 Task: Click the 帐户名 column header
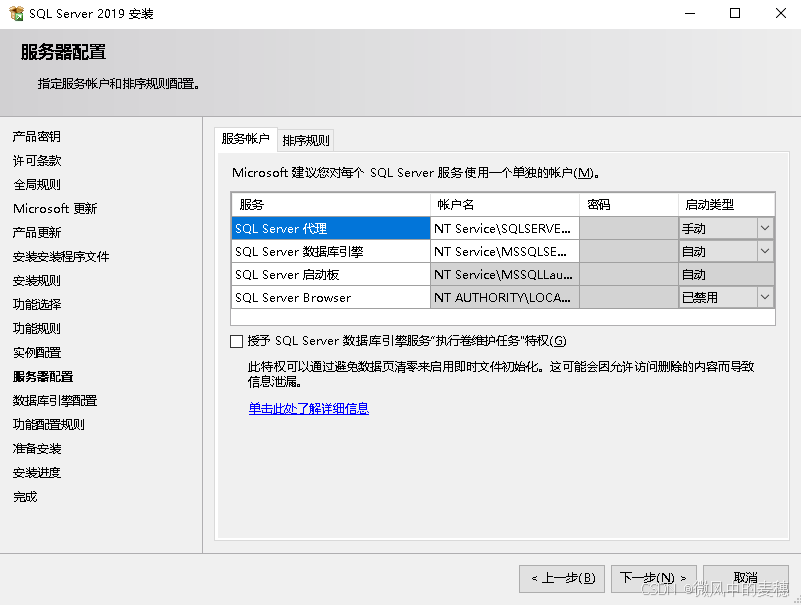pyautogui.click(x=505, y=205)
